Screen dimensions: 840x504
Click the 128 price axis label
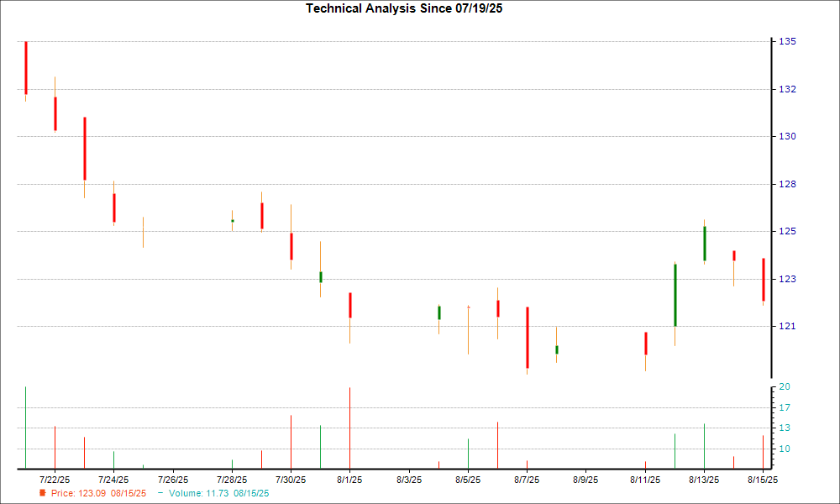coord(788,184)
